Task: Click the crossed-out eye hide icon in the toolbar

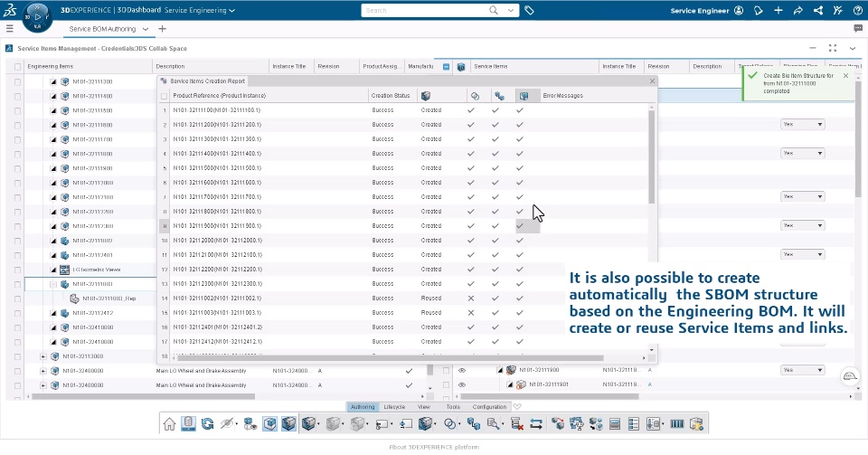Action: (226, 424)
